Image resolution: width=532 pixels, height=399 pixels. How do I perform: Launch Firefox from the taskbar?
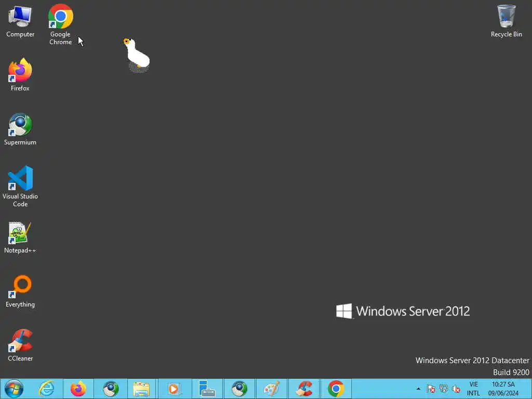pyautogui.click(x=78, y=389)
